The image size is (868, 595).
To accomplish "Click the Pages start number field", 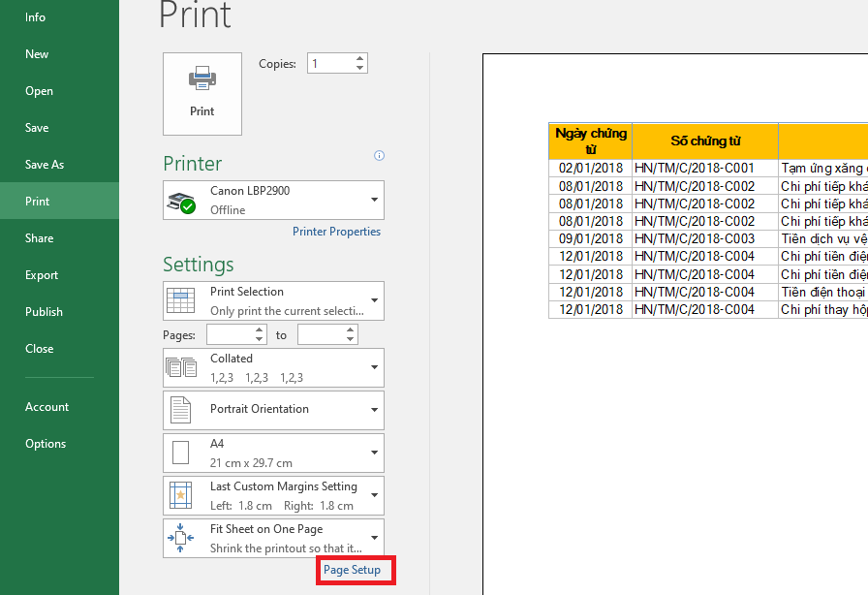I will (230, 334).
